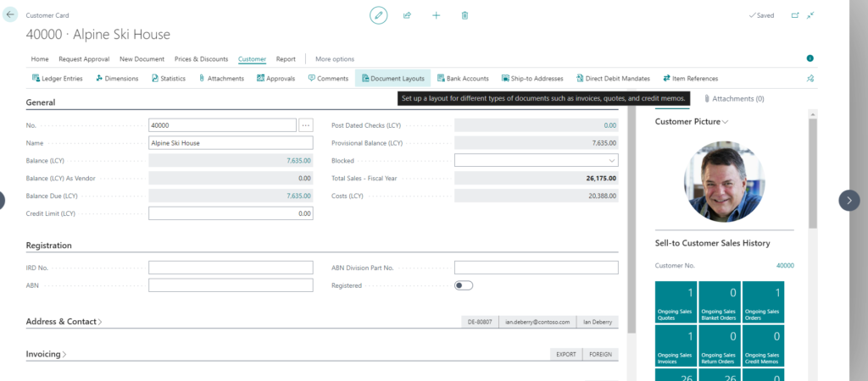
Task: Open Customer Picture dropdown chevron
Action: [726, 122]
